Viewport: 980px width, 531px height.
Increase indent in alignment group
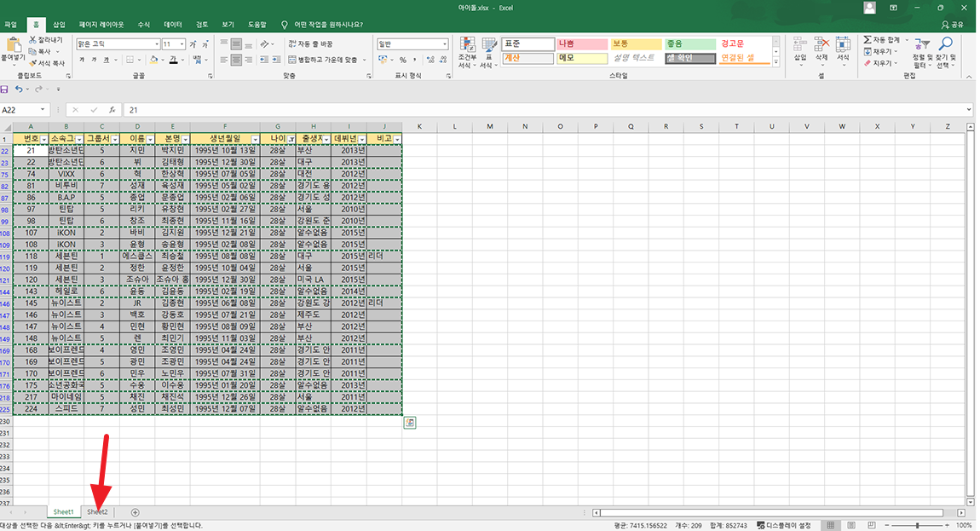[275, 60]
